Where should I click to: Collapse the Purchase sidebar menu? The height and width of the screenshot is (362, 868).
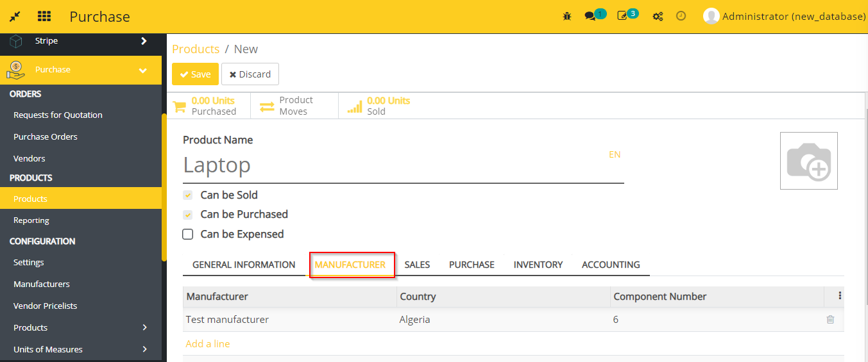pos(143,70)
